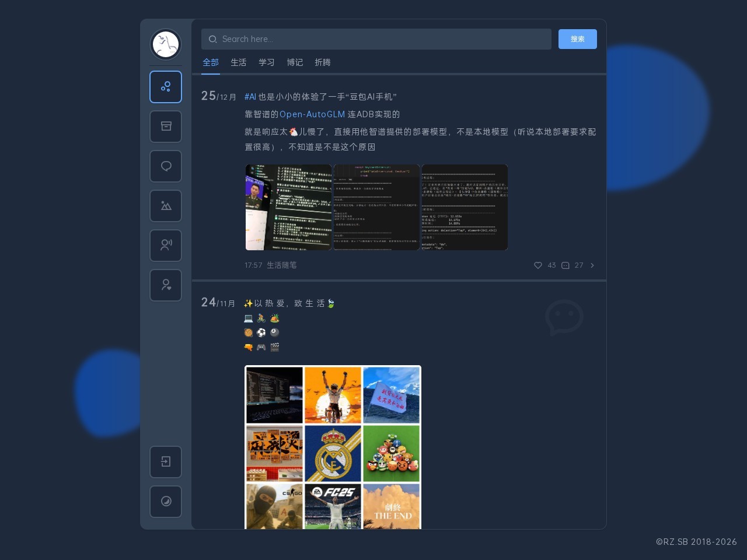
Task: Switch to the 博记 tab
Action: pos(295,62)
